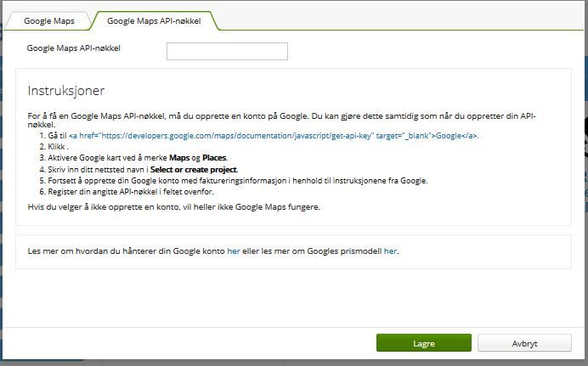The height and width of the screenshot is (366, 588).
Task: Click the 'Google Maps API-nøkkel' field label
Action: pos(73,48)
